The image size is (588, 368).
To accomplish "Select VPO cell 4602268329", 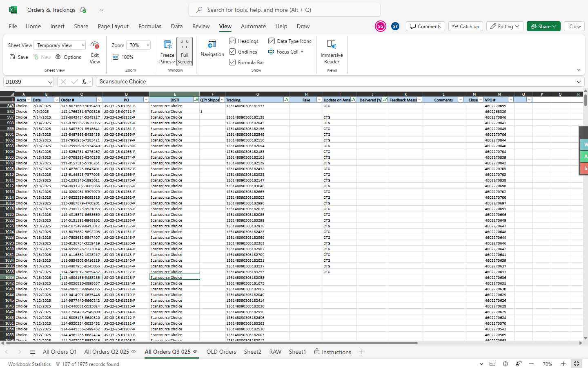I will (x=499, y=112).
